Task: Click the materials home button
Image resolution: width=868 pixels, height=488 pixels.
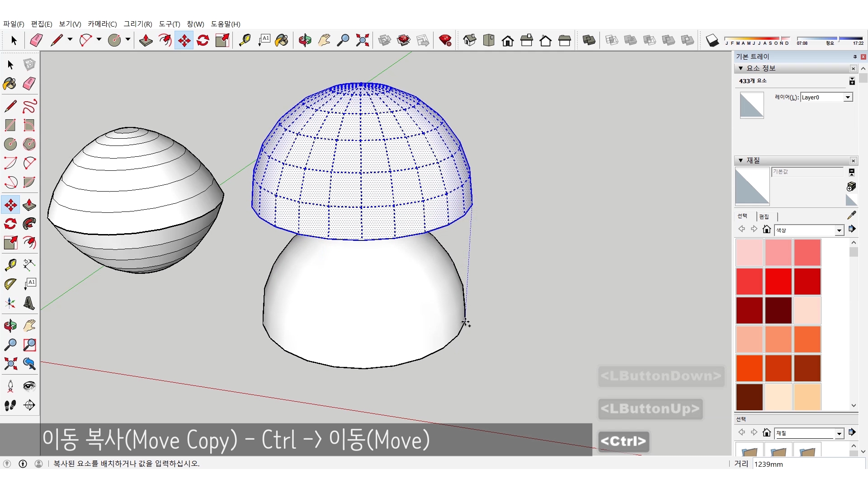Action: click(x=766, y=230)
